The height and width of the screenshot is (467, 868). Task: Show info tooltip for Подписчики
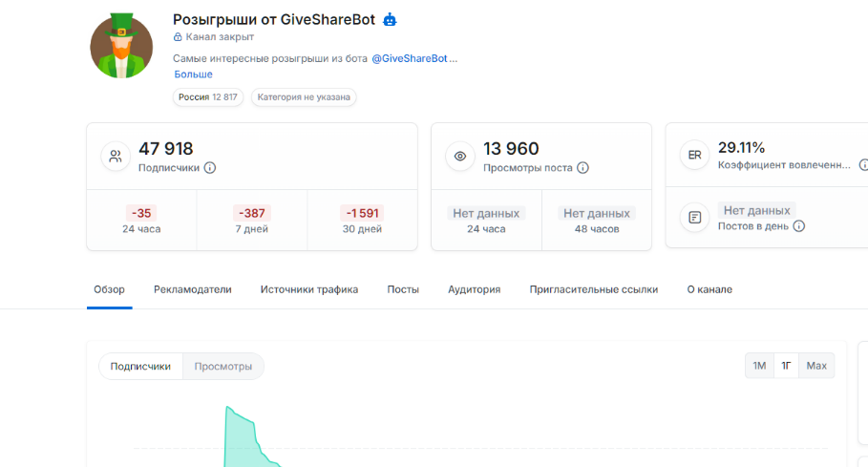click(210, 168)
